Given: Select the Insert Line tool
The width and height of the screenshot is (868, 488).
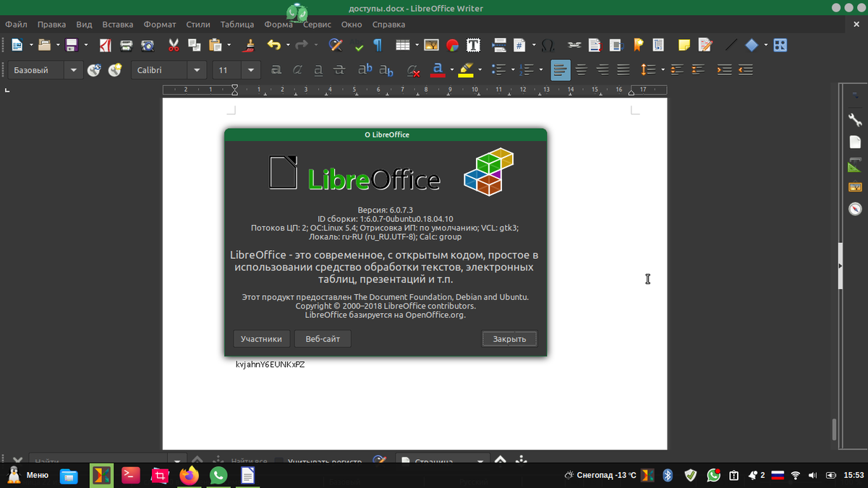Looking at the screenshot, I should [731, 45].
